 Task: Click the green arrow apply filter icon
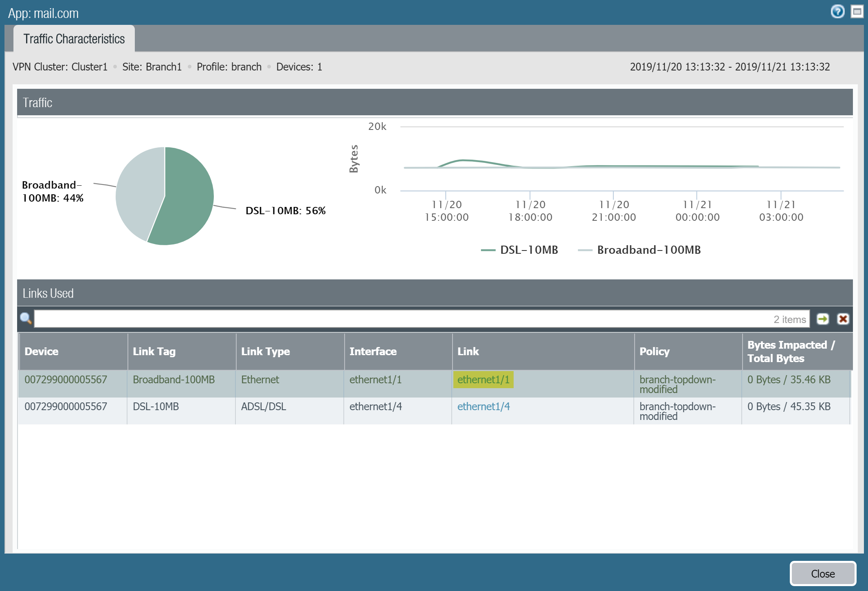click(x=823, y=319)
